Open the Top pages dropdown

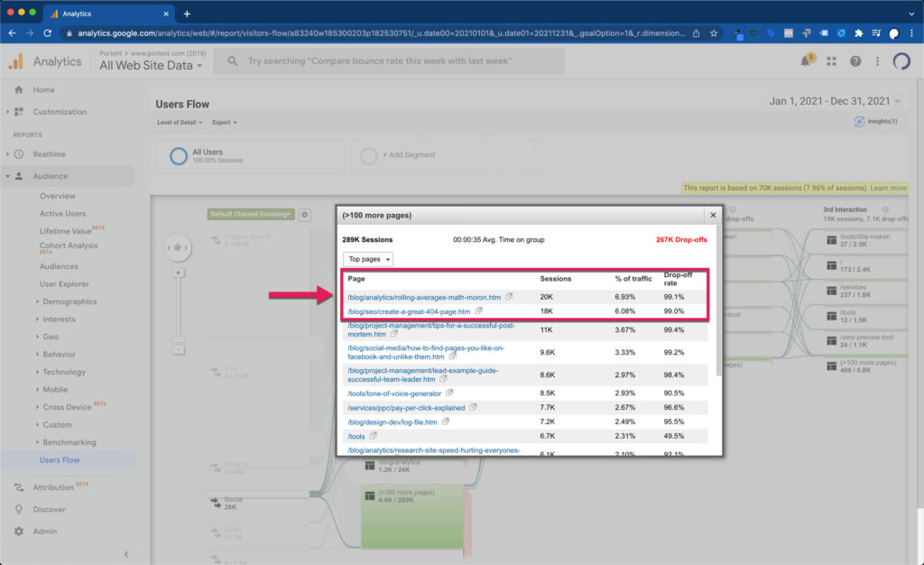[368, 259]
